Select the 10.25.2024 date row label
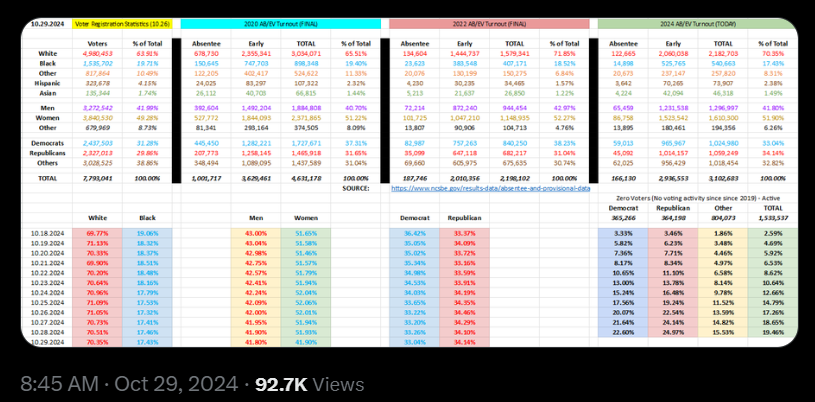 tap(47, 303)
